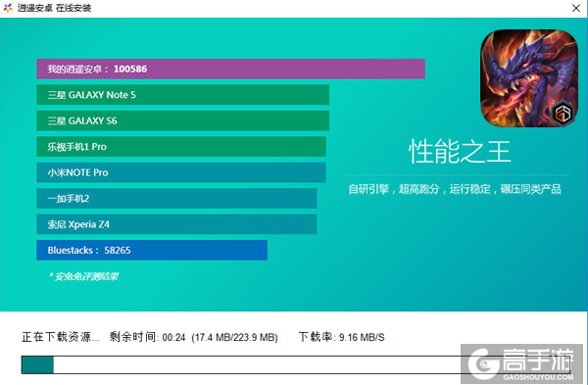Click the 安兔兔评测结果 footnote
588x385 pixels.
click(x=83, y=276)
